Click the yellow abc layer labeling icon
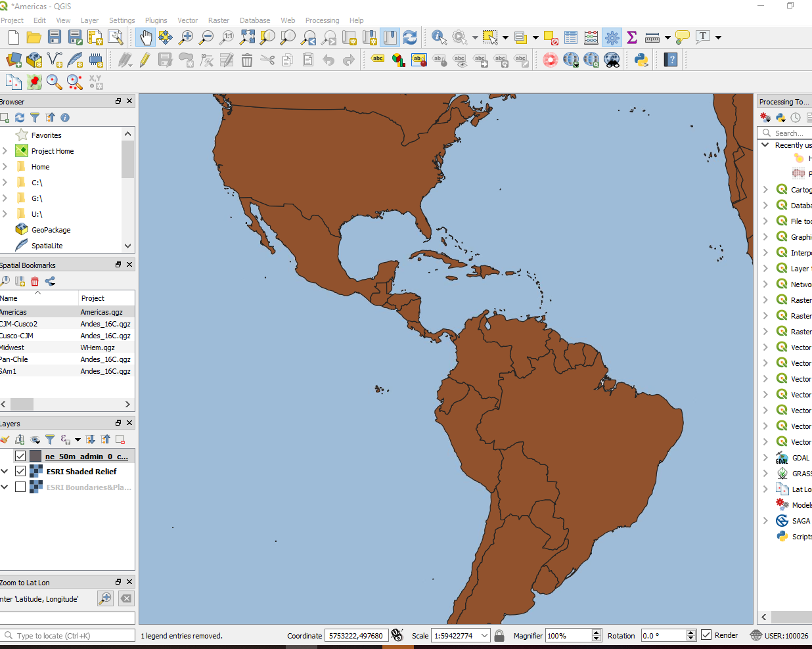Viewport: 812px width, 649px height. coord(378,59)
